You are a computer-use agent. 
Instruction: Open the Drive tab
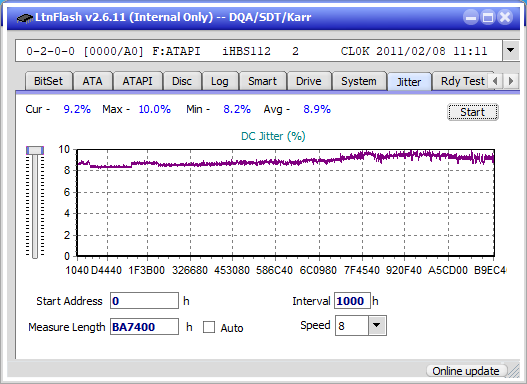309,81
